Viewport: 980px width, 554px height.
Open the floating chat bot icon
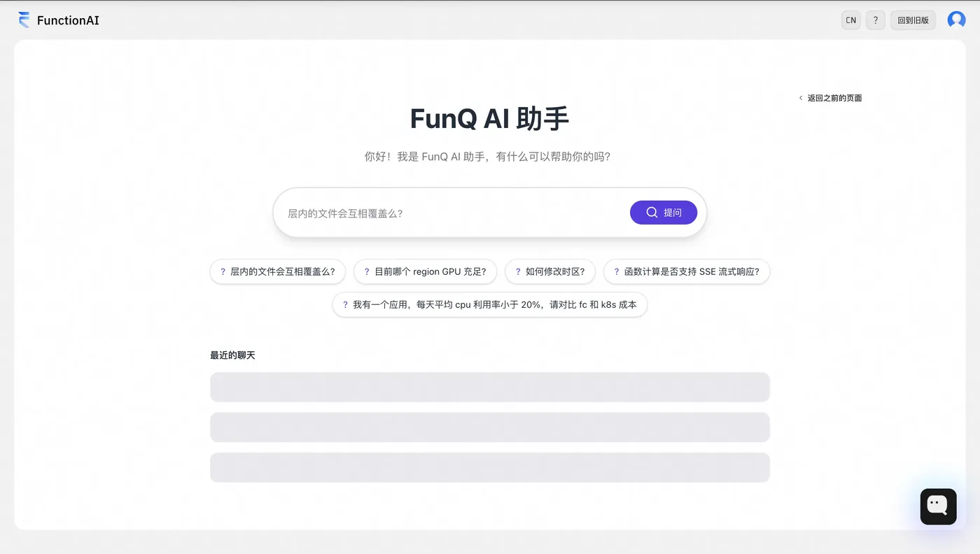(x=938, y=506)
